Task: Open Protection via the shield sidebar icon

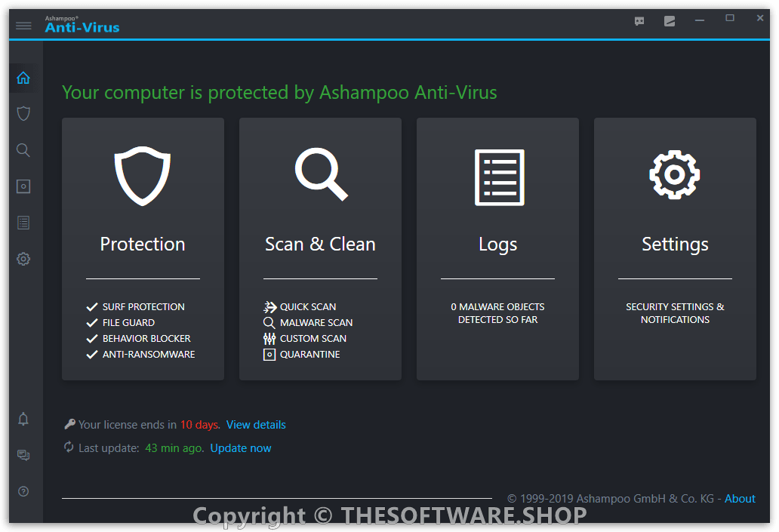Action: coord(23,113)
